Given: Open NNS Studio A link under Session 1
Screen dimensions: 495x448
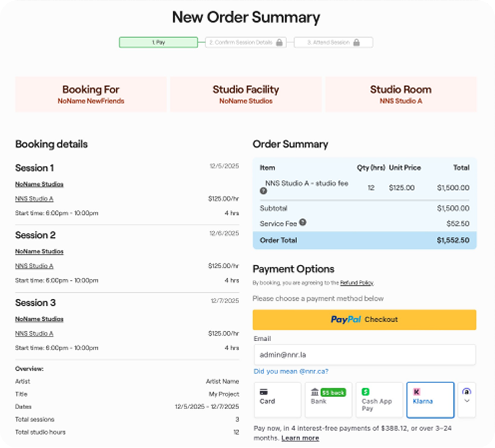Looking at the screenshot, I should (x=34, y=199).
